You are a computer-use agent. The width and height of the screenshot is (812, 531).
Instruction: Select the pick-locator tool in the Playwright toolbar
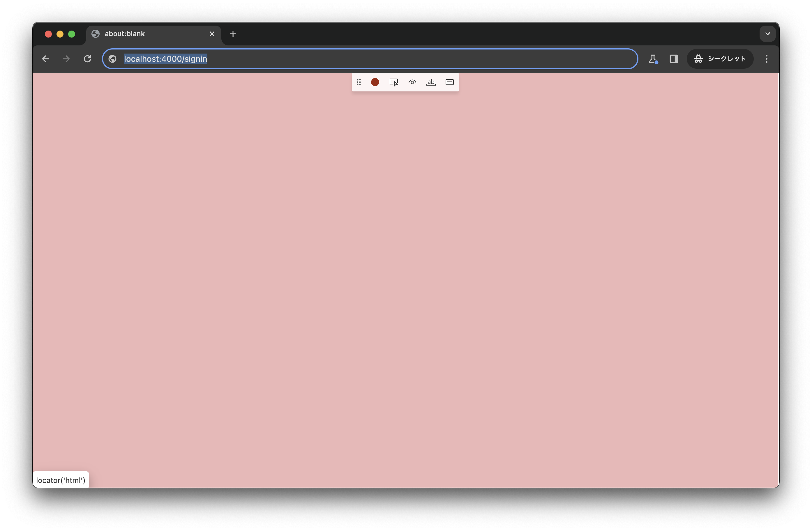click(394, 82)
